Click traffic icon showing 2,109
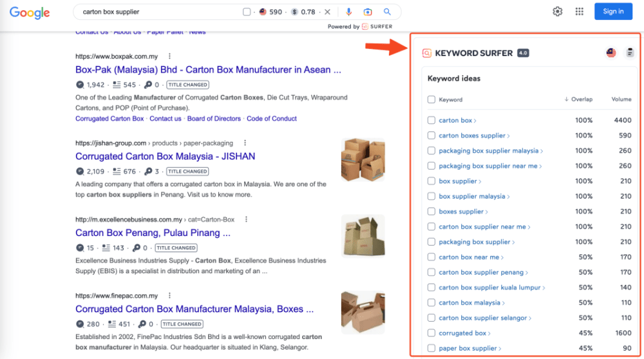Image resolution: width=644 pixels, height=359 pixels. (x=80, y=171)
